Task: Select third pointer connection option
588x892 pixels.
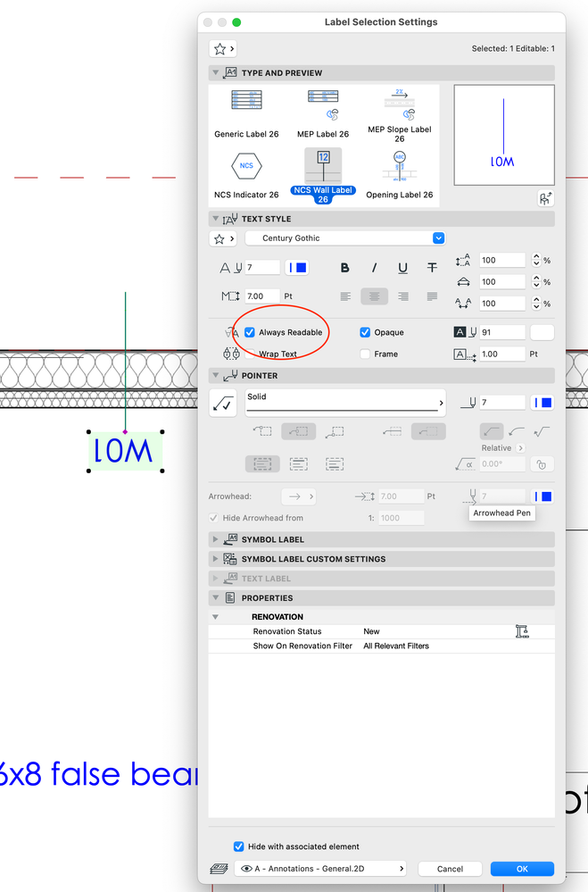Action: [x=335, y=432]
